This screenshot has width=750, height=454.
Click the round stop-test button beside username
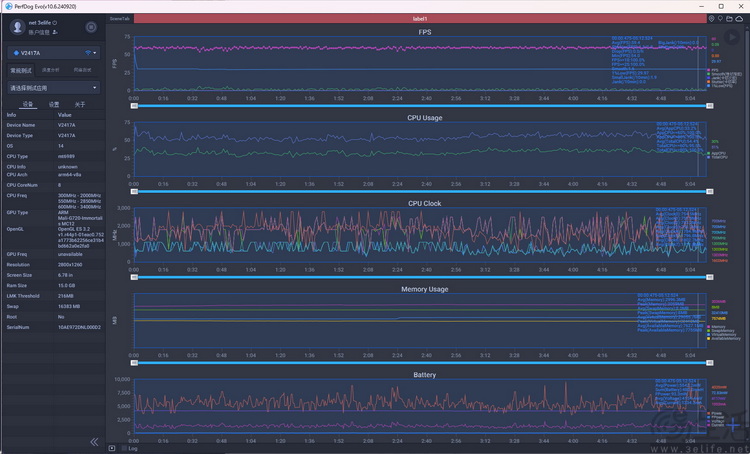[x=91, y=27]
